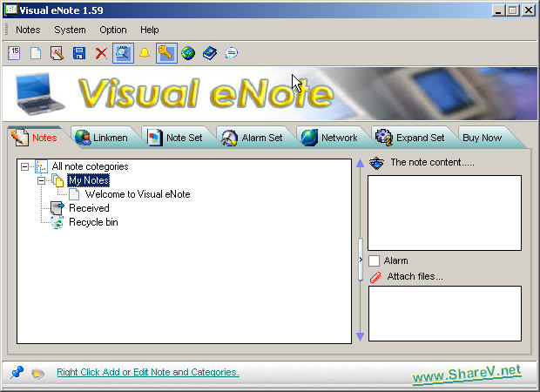
Task: Click the All note categories tree icon
Action: click(41, 166)
